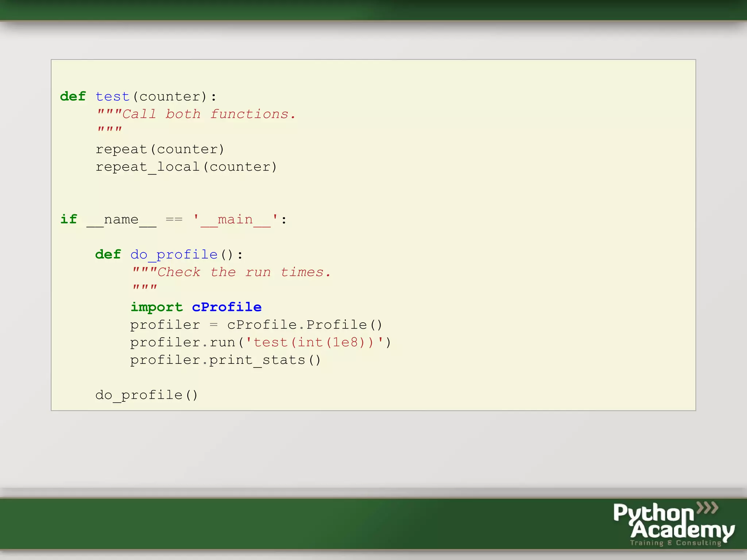Select the docstring 'Check the run times.'

tap(244, 272)
